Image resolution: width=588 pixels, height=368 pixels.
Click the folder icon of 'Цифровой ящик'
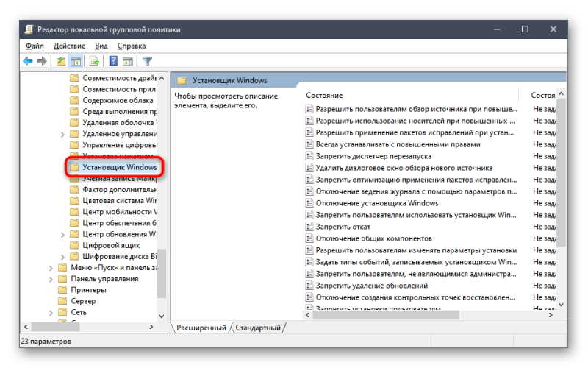[74, 245]
